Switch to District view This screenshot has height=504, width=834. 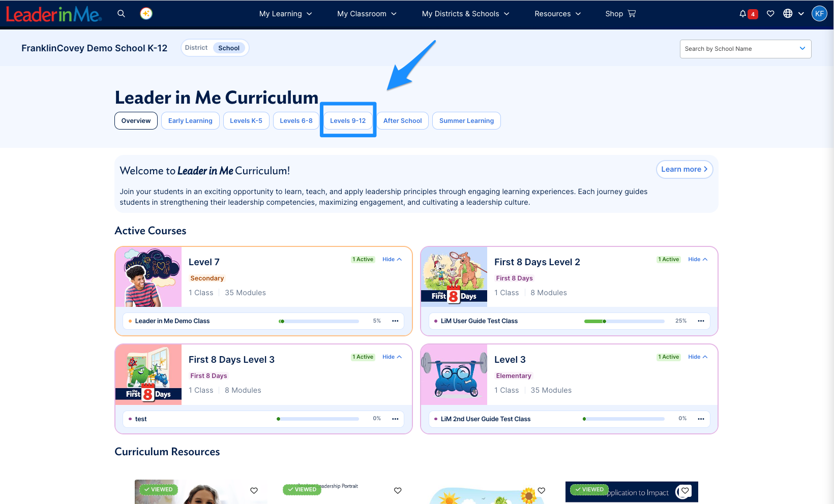click(x=196, y=48)
